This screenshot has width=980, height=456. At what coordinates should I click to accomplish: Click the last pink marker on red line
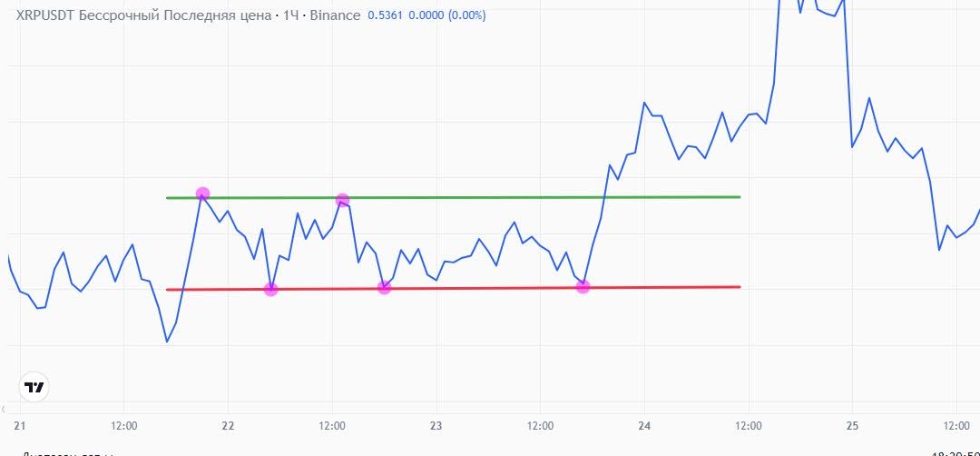coord(583,286)
